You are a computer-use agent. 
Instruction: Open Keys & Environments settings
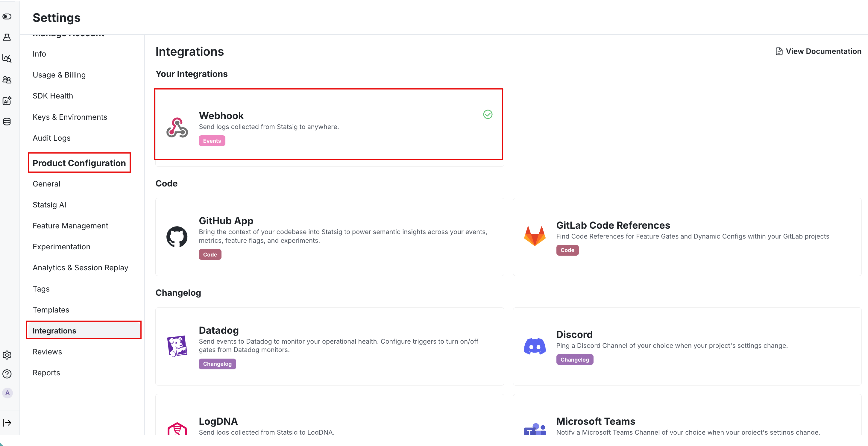click(x=70, y=117)
